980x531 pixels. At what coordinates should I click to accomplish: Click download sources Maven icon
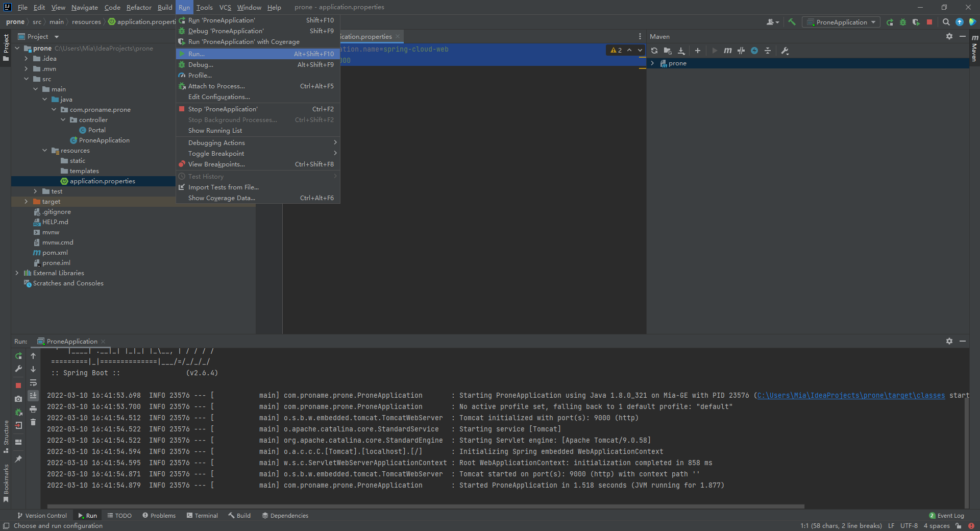click(x=681, y=51)
